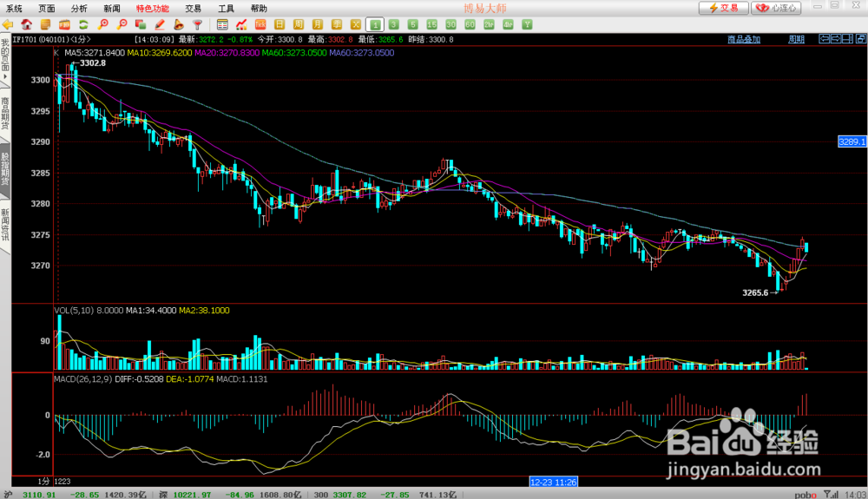868x499 pixels.
Task: Open the 工具 menu
Action: pos(226,9)
